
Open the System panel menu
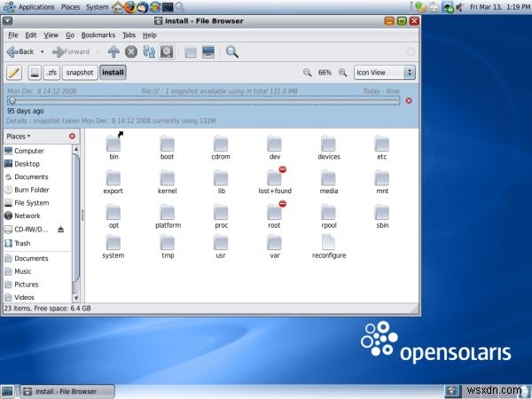[x=97, y=7]
